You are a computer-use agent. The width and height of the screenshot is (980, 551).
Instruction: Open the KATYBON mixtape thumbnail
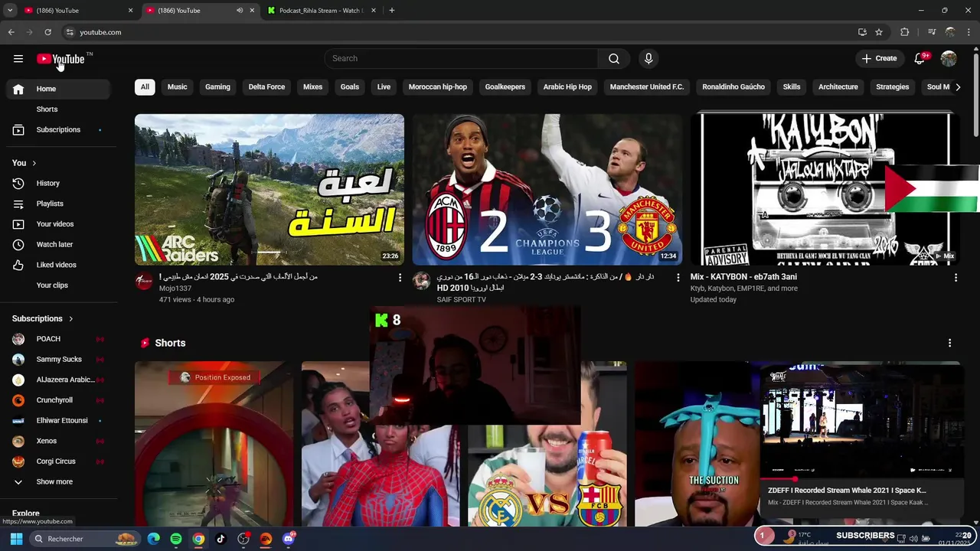(825, 190)
